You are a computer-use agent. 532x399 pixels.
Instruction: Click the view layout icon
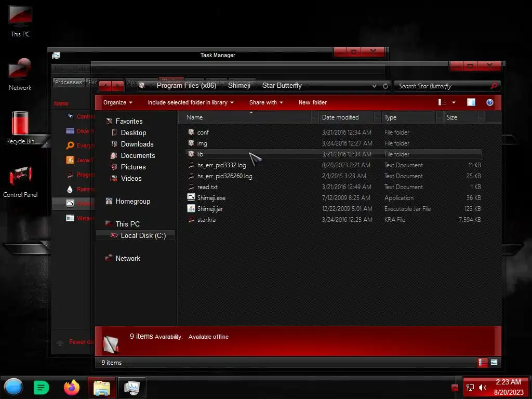[x=442, y=102]
